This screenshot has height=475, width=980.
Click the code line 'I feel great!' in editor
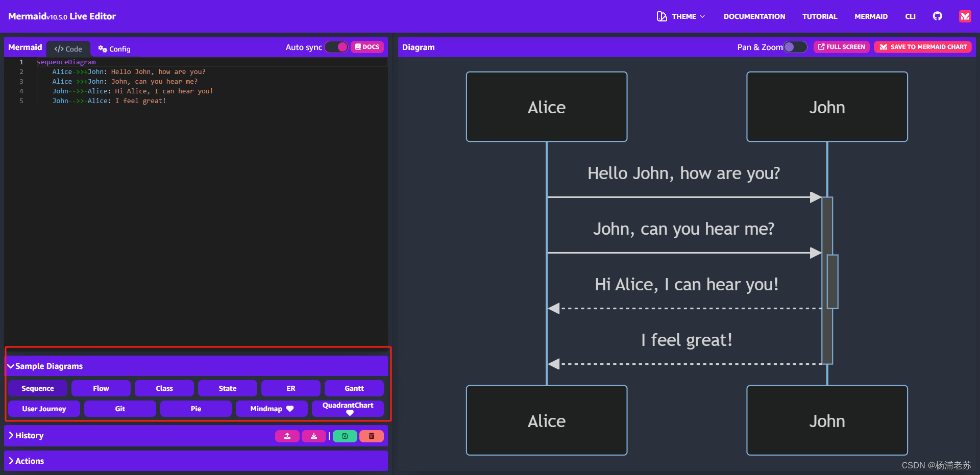click(x=109, y=101)
